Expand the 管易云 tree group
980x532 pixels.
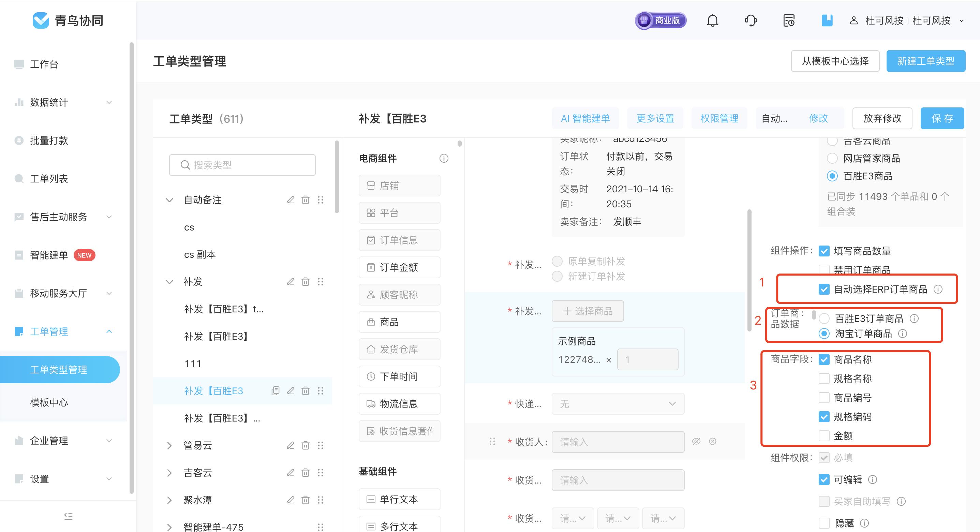coord(169,446)
